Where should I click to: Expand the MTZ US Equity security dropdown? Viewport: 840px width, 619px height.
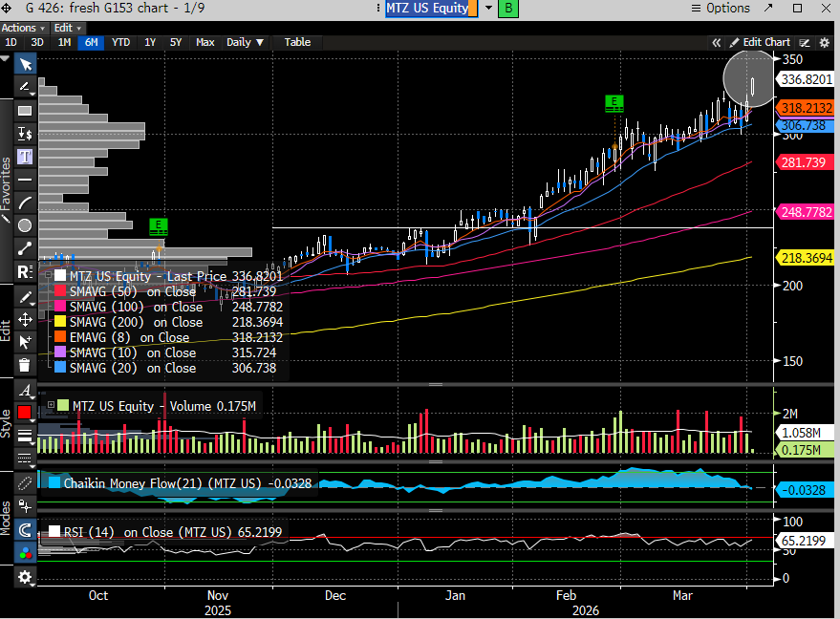pyautogui.click(x=489, y=9)
